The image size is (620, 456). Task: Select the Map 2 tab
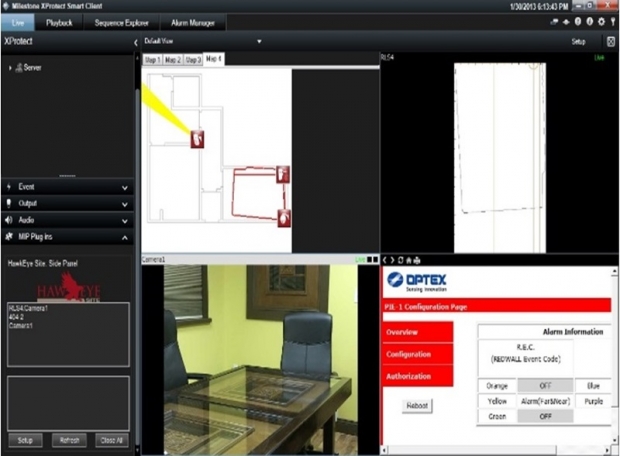coord(173,60)
